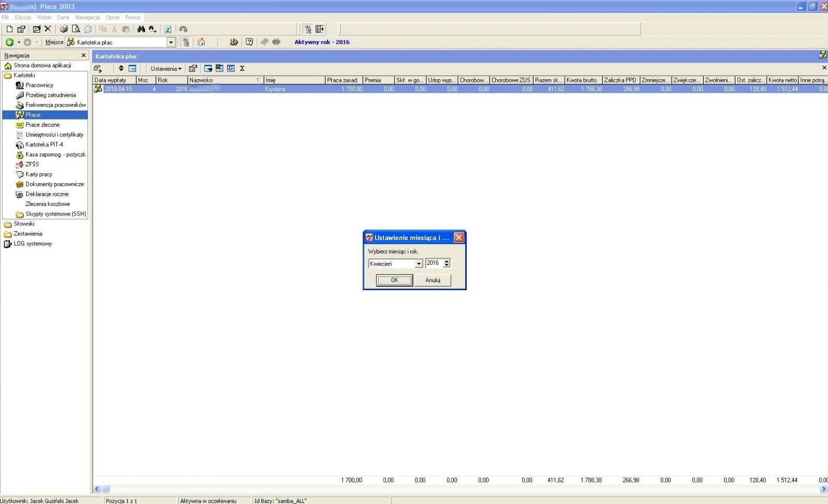Click the Sigma summation icon

click(242, 68)
